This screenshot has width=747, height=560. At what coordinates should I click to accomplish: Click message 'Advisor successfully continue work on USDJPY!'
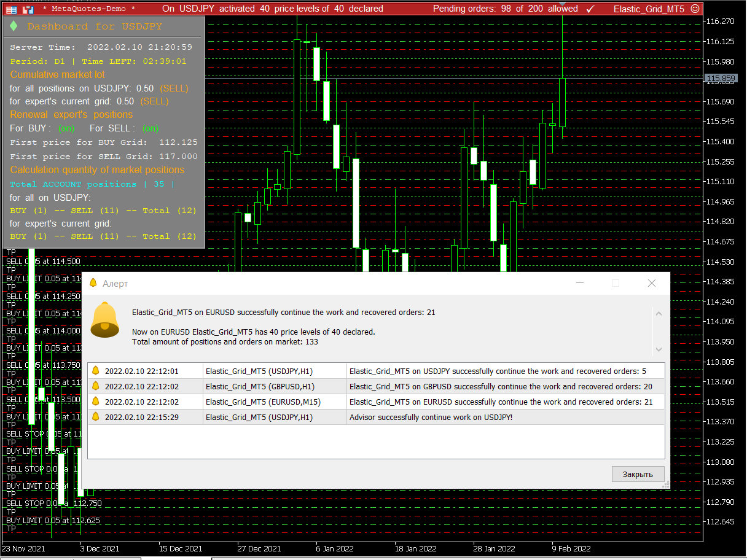coord(431,417)
